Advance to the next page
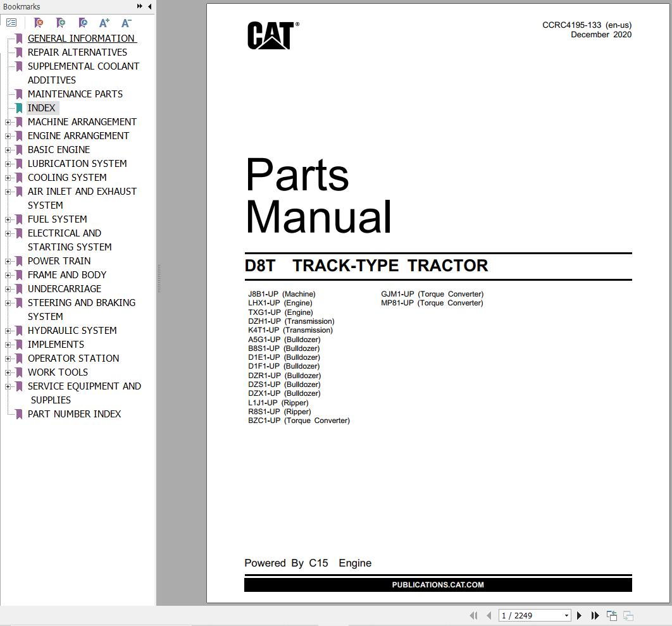Image resolution: width=672 pixels, height=626 pixels. pos(579,615)
